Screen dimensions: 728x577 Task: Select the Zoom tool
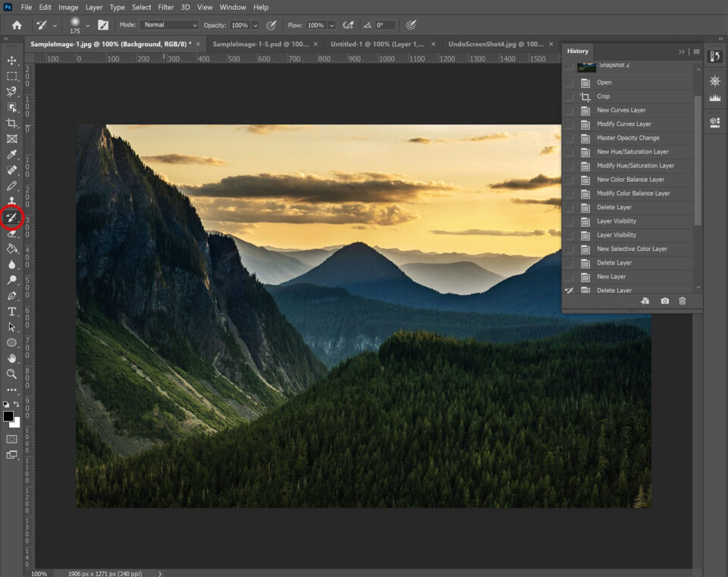coord(11,374)
